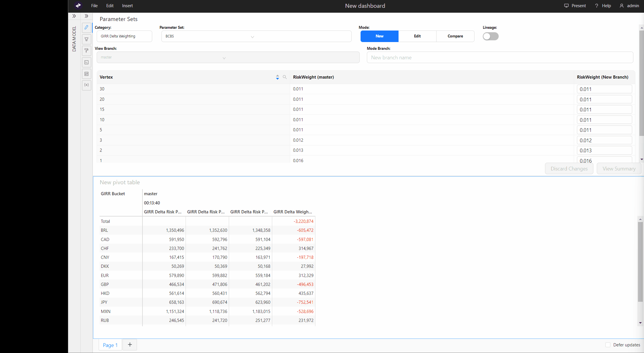Screen dimensions: 644x353
Task: Click the pivot table scroll down arrow
Action: click(640, 323)
